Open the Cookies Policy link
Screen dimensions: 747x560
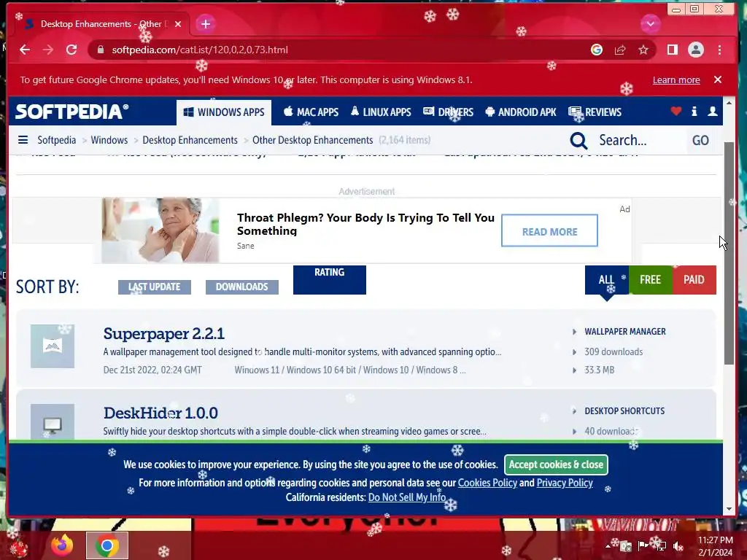487,483
